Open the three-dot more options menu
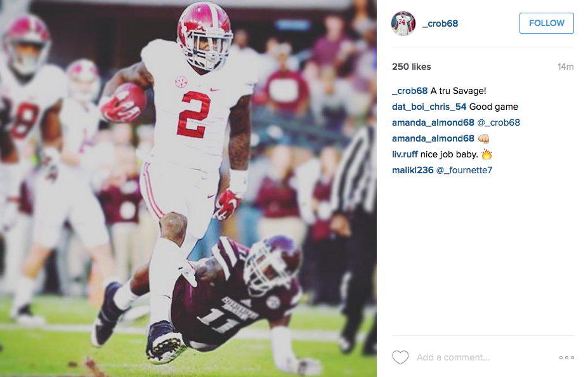 566,357
